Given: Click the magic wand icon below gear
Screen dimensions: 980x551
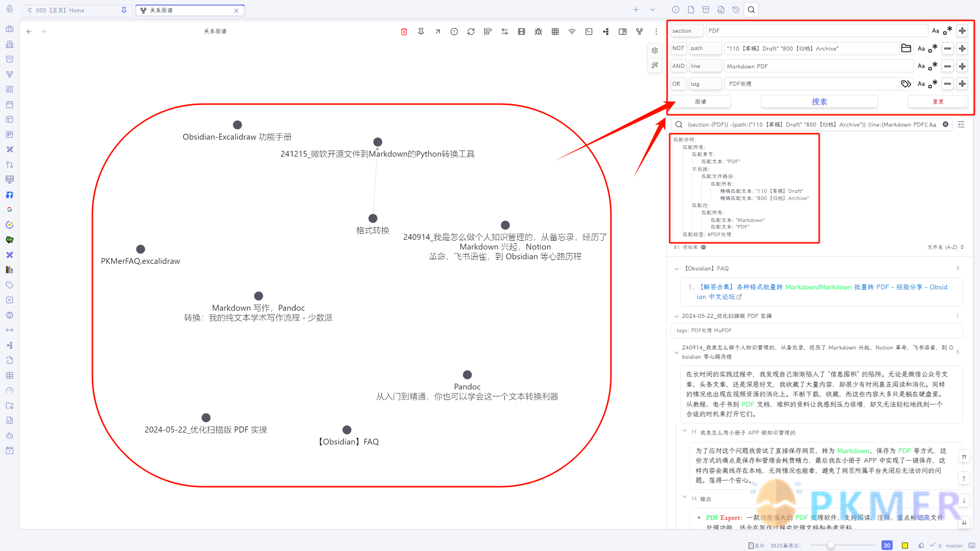Looking at the screenshot, I should coord(655,65).
